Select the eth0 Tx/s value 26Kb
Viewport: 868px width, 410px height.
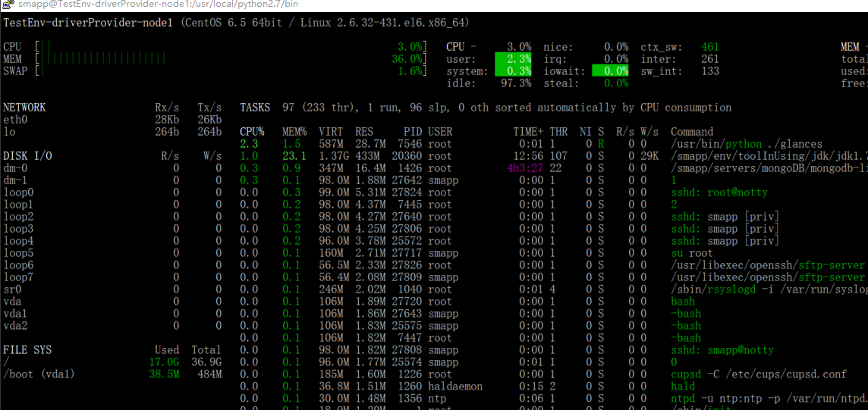[x=210, y=119]
